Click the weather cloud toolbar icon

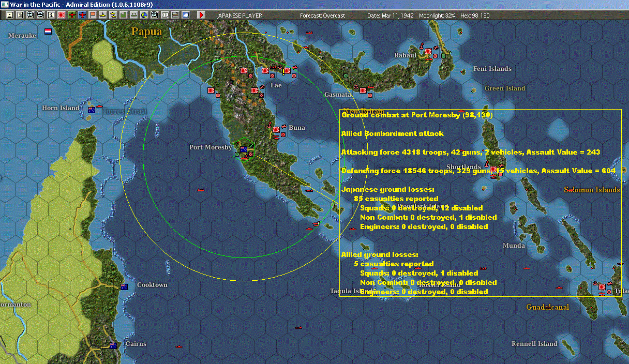pyautogui.click(x=185, y=15)
